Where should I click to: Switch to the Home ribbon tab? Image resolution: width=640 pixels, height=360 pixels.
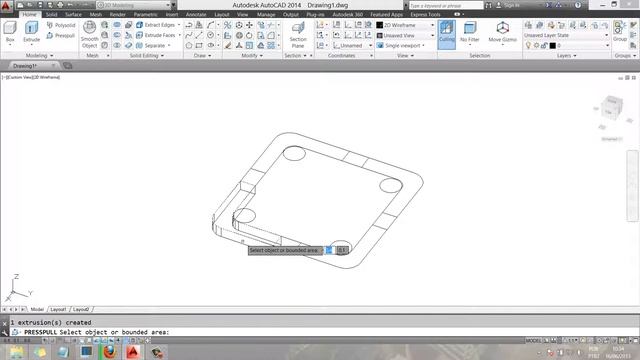click(x=29, y=14)
